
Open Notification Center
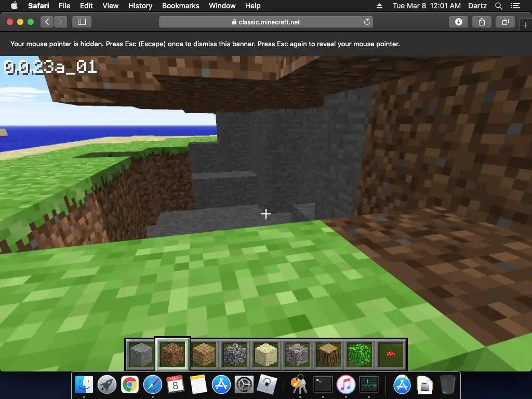click(x=515, y=6)
